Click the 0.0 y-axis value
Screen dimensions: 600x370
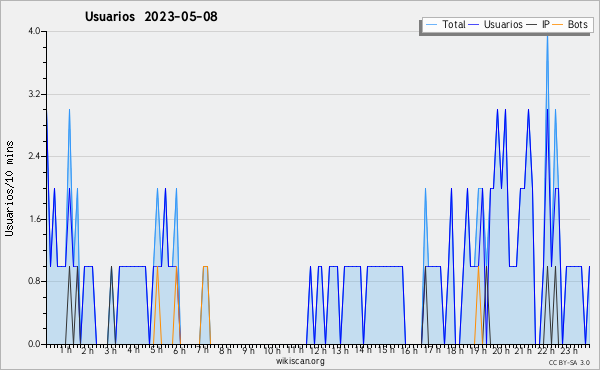(34, 344)
